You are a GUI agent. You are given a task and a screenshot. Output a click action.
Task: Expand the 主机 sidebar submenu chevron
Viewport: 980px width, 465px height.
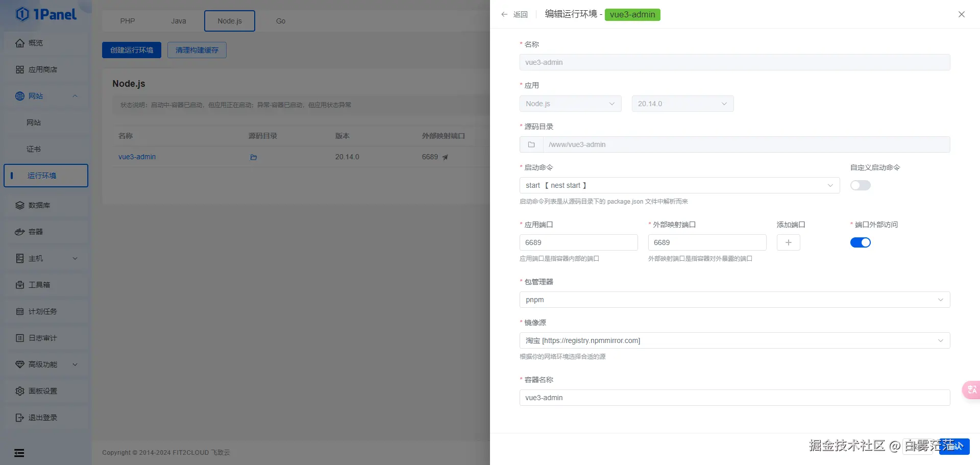(75, 258)
